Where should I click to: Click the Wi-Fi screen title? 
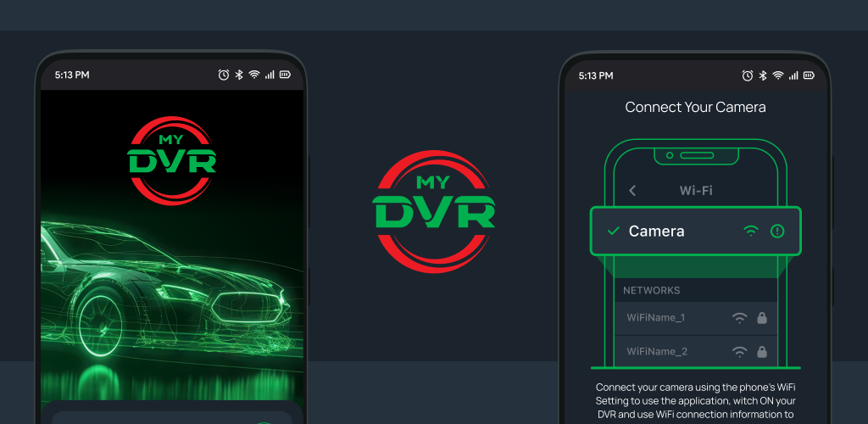pos(696,191)
